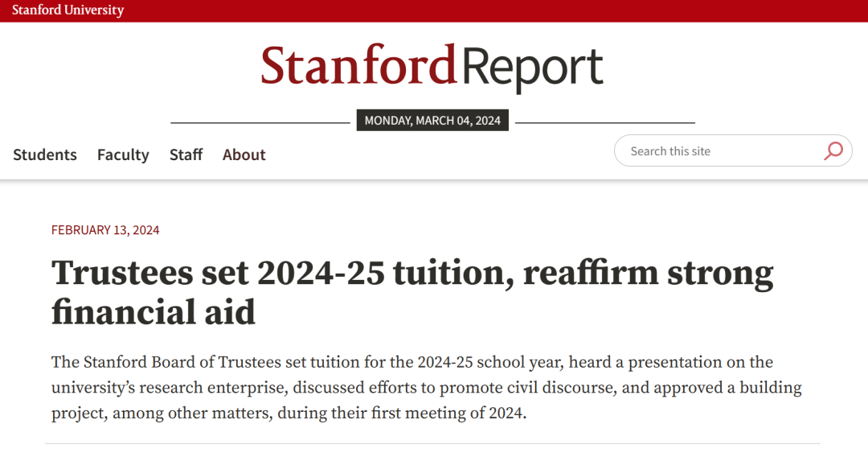Click the magnifying glass search icon

point(833,150)
